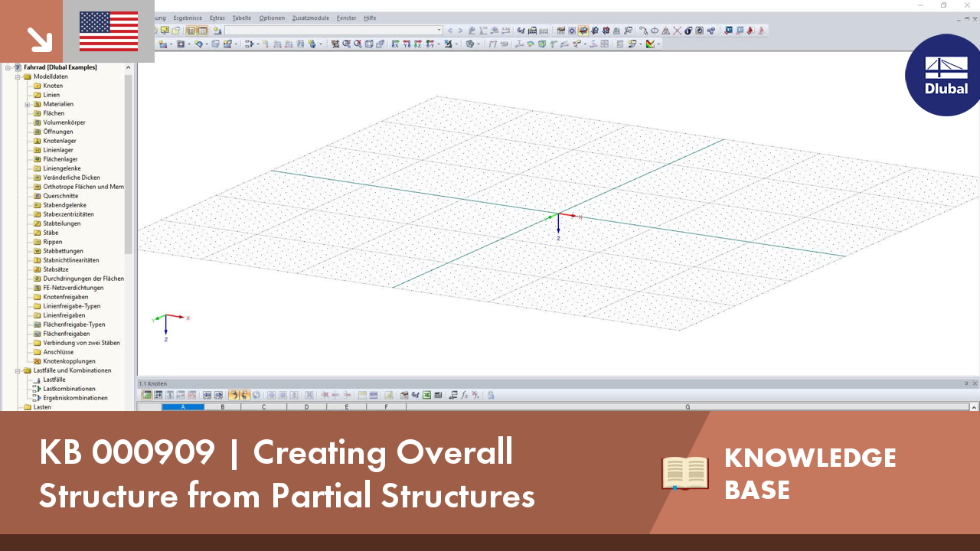
Task: Open the Extras menu
Action: point(217,18)
